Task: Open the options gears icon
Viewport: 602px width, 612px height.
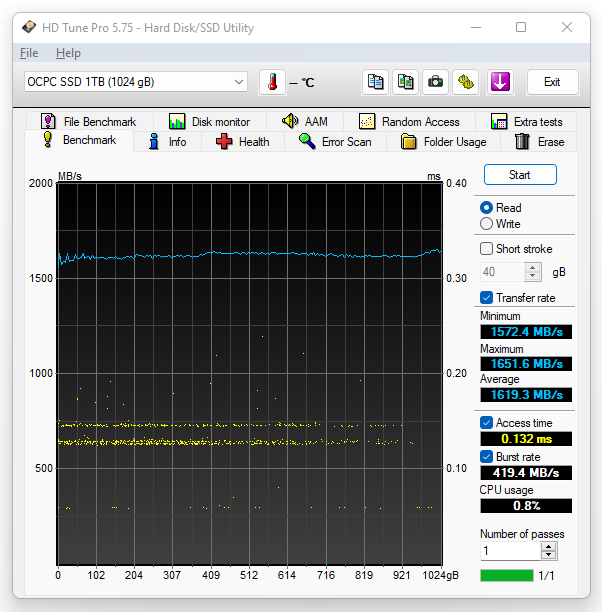Action: click(465, 82)
